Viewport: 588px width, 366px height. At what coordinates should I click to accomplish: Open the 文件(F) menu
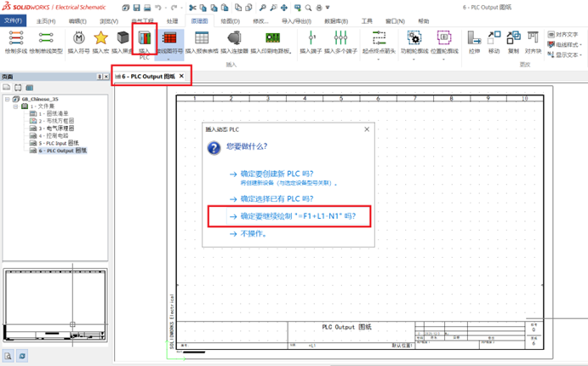(x=13, y=20)
